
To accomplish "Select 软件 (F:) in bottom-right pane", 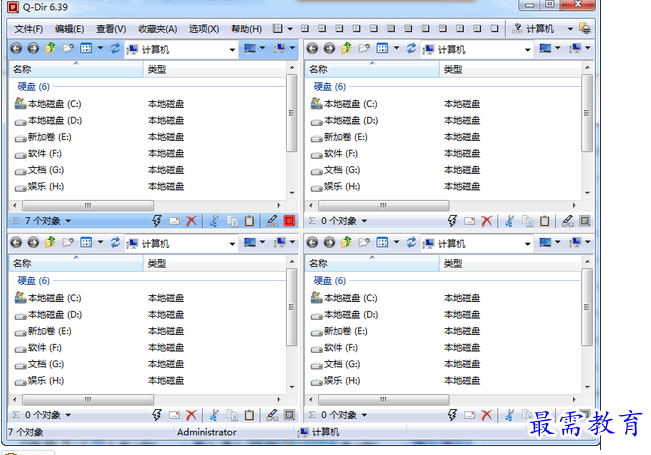I will pyautogui.click(x=334, y=348).
